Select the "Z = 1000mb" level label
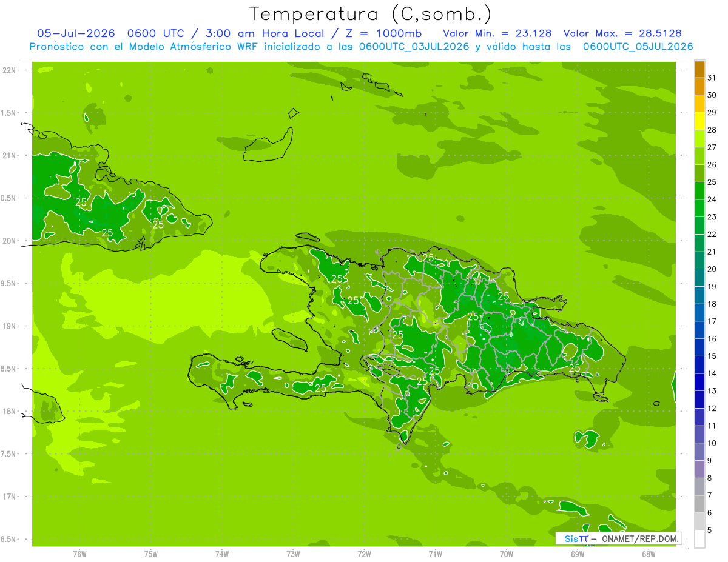 point(383,33)
